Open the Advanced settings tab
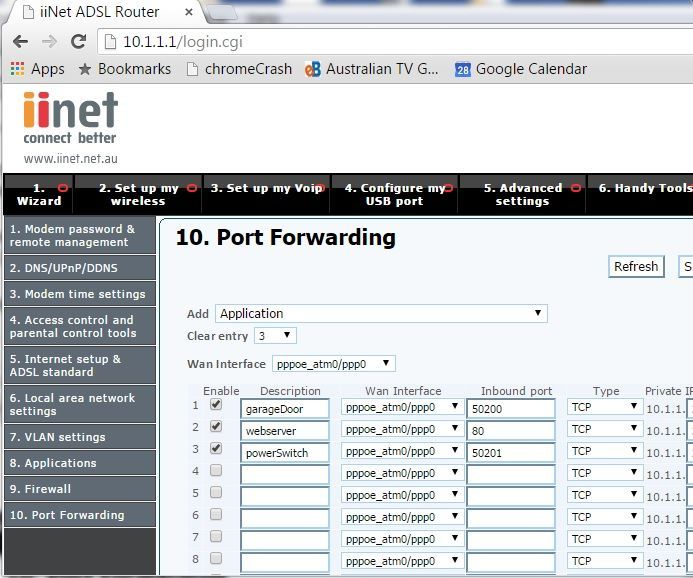Viewport: 693px width, 578px height. (522, 194)
